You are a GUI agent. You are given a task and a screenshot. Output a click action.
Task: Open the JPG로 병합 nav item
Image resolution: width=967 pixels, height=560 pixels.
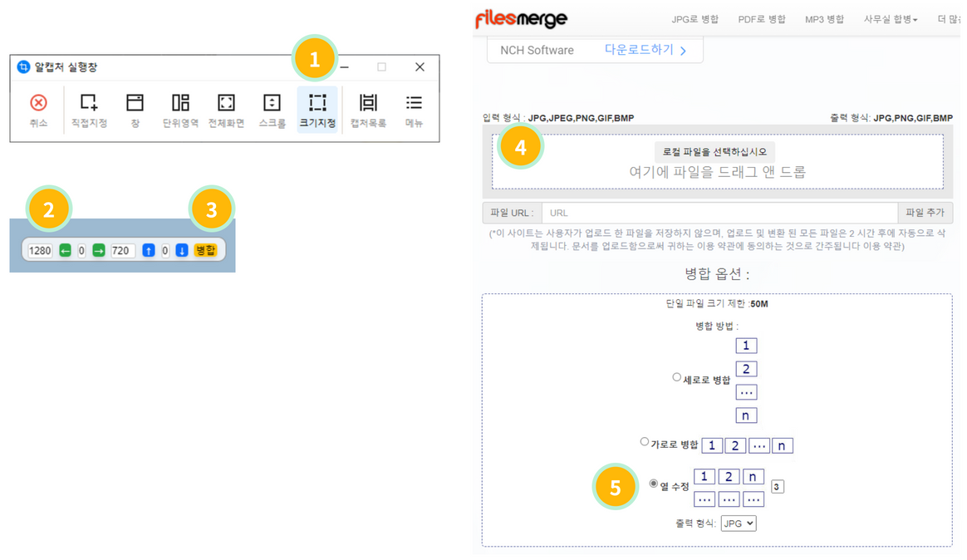[x=695, y=19]
